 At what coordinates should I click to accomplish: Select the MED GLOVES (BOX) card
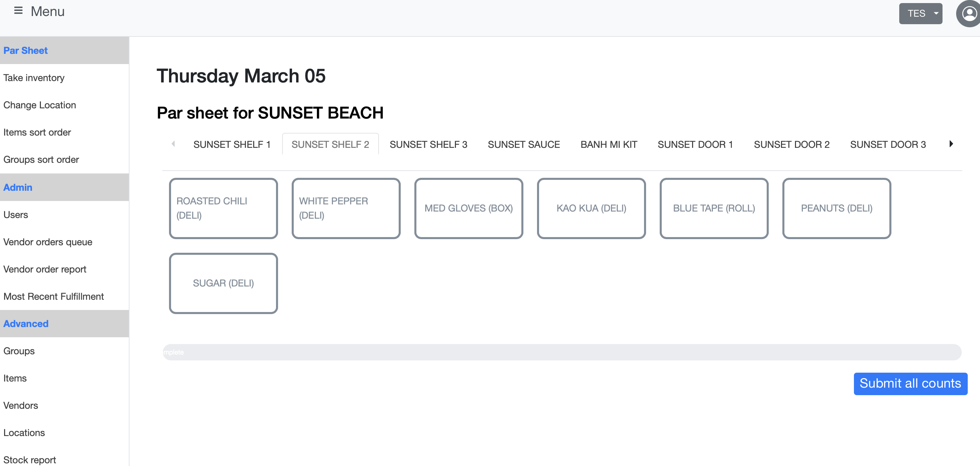tap(468, 208)
